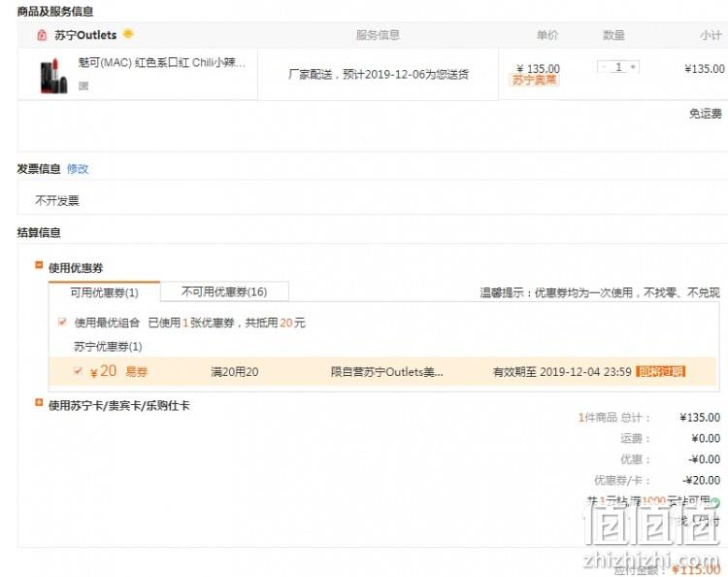
Task: Click the 修改 link next to 发票信息
Action: point(78,169)
